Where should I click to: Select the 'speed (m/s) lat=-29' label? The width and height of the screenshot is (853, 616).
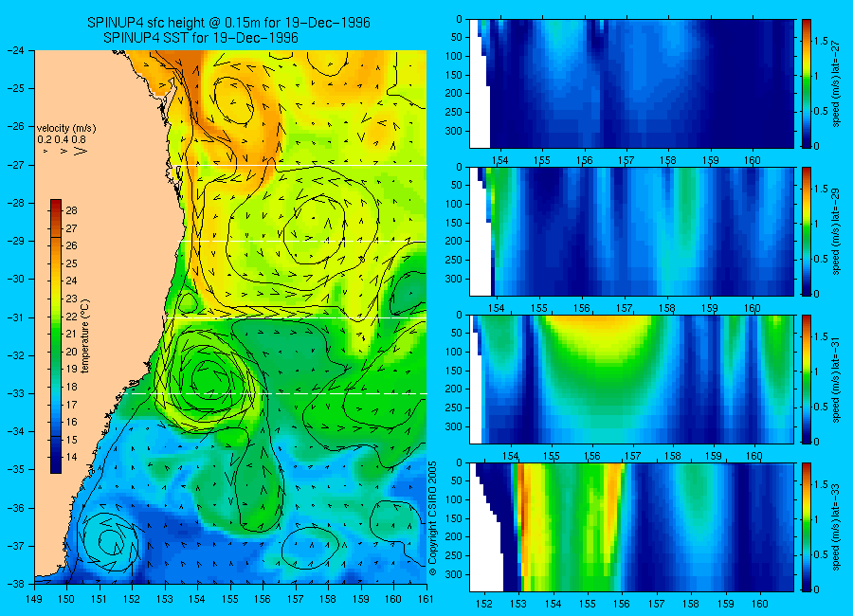(837, 231)
